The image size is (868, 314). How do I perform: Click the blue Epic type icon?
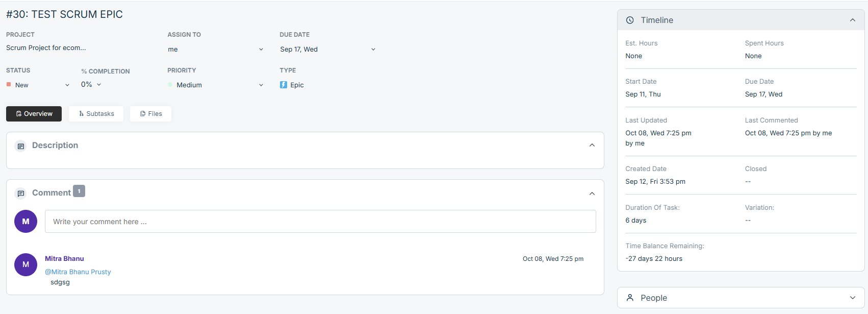pos(284,85)
